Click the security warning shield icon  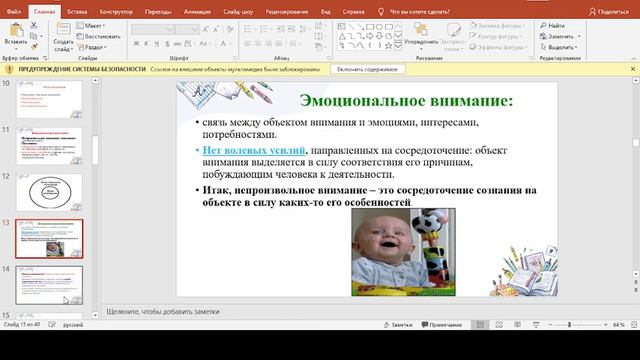[10, 69]
